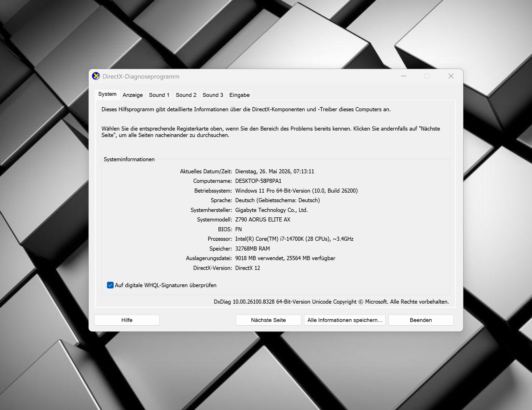Open the Anzeige tab
This screenshot has width=532, height=410.
coord(133,95)
